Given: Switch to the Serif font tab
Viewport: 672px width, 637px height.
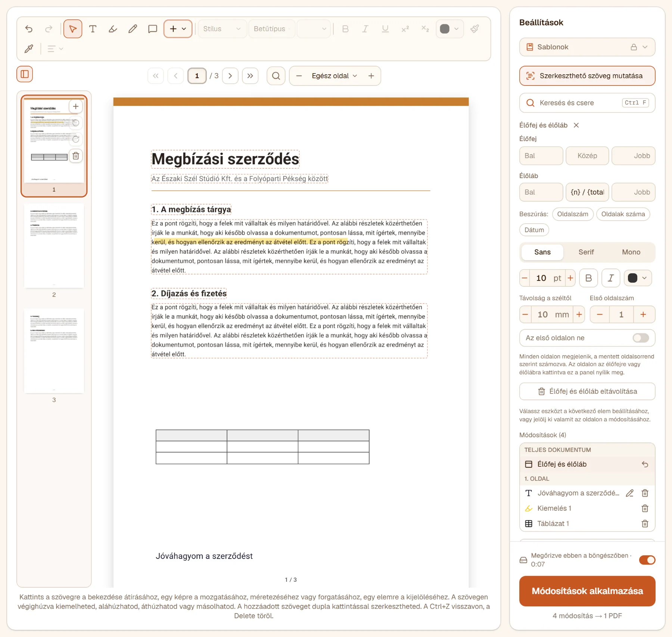Looking at the screenshot, I should click(x=586, y=252).
